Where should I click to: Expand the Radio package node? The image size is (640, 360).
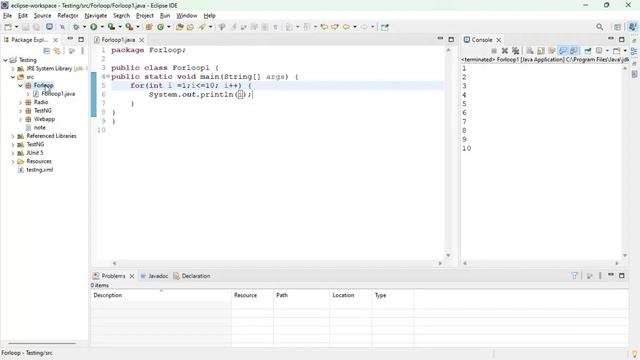coord(20,102)
